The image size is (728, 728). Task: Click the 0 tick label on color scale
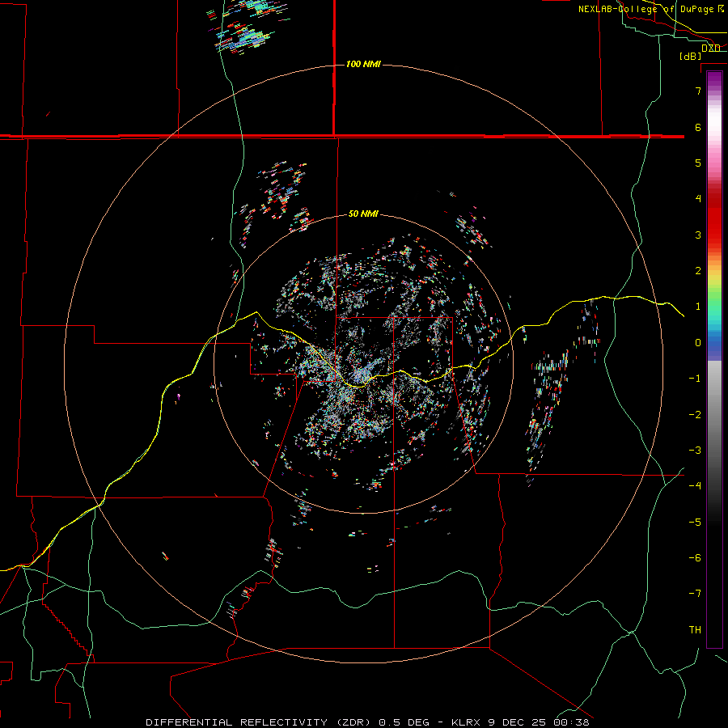(x=698, y=343)
